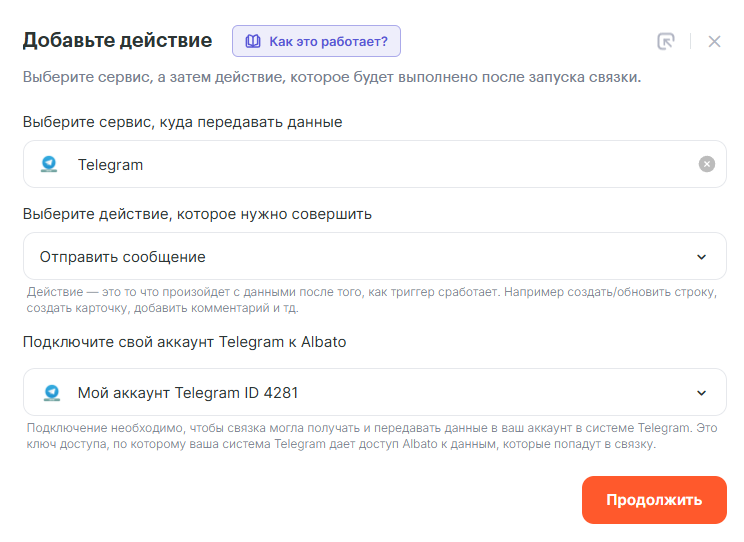Click the subtitle "Выберите сервис, а затем действие"

[x=331, y=77]
